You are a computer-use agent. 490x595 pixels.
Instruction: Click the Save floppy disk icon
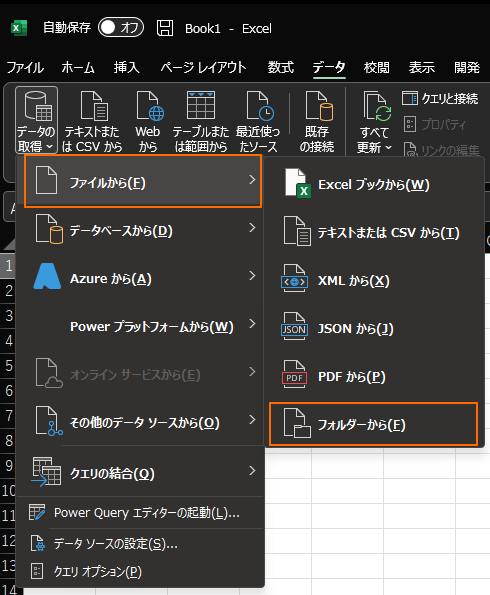coord(165,28)
